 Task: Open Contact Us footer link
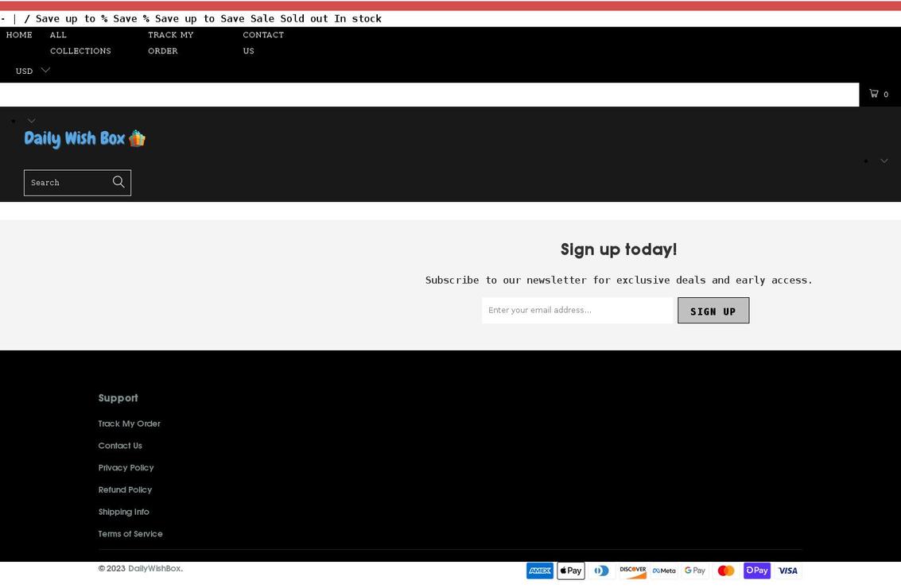120,446
